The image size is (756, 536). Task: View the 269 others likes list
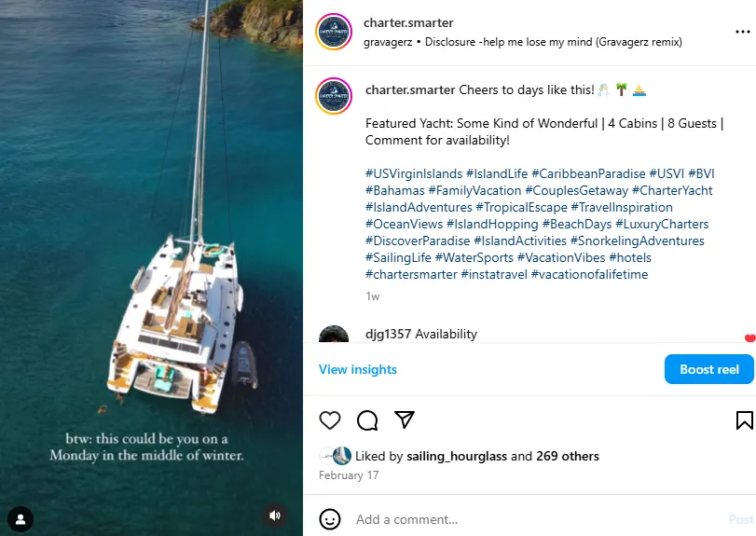point(567,456)
